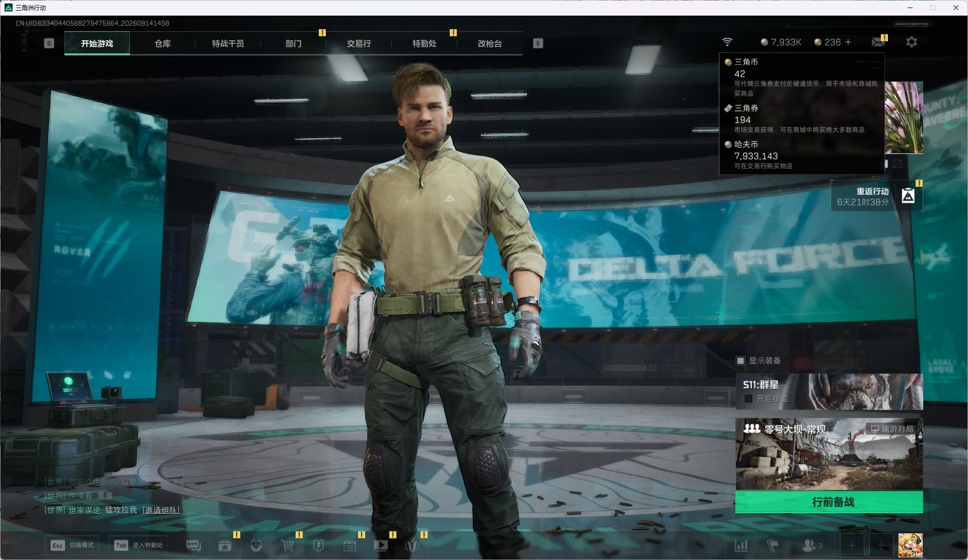Viewport: 968px width, 560px height.
Task: Add a teammate in second empty slot
Action: point(881,545)
